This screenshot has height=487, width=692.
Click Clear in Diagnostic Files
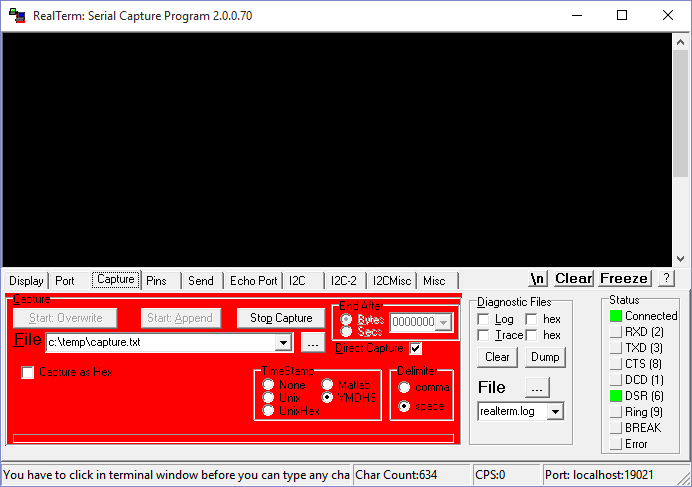click(497, 357)
